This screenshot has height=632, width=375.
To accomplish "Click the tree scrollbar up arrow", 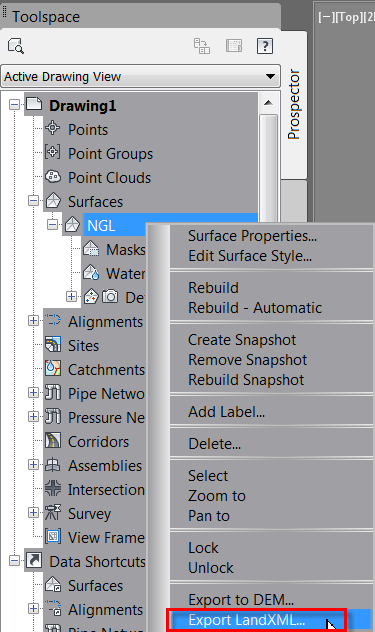I will pos(268,103).
